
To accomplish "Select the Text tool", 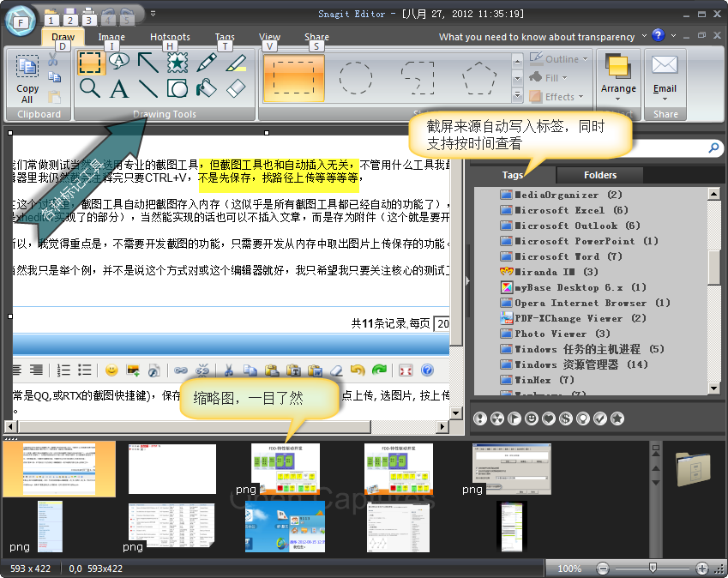I will click(x=118, y=87).
